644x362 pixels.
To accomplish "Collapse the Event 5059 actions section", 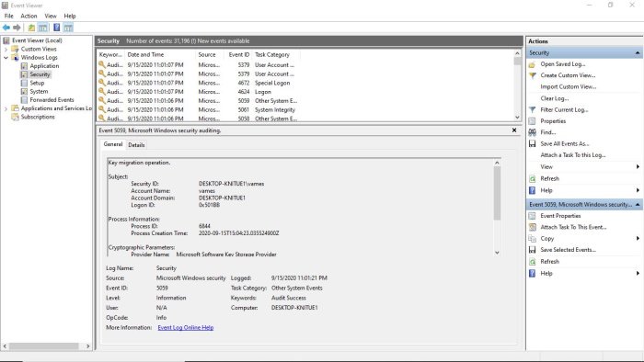I will [x=638, y=204].
